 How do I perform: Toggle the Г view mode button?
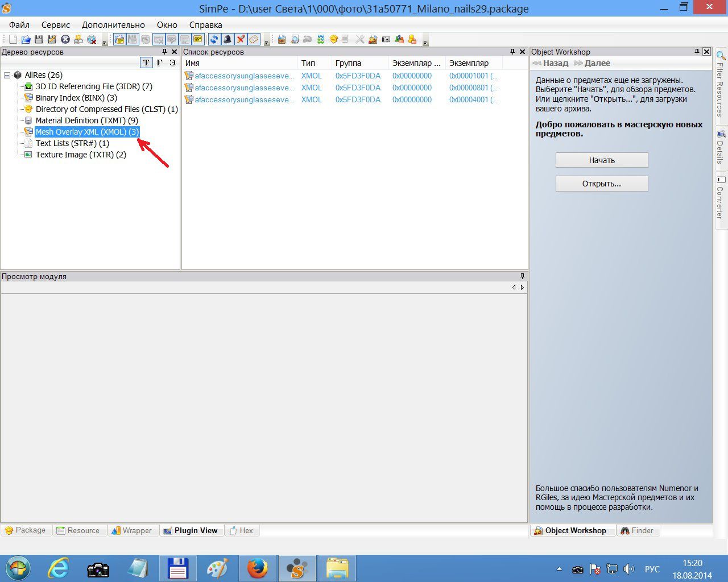click(x=159, y=63)
